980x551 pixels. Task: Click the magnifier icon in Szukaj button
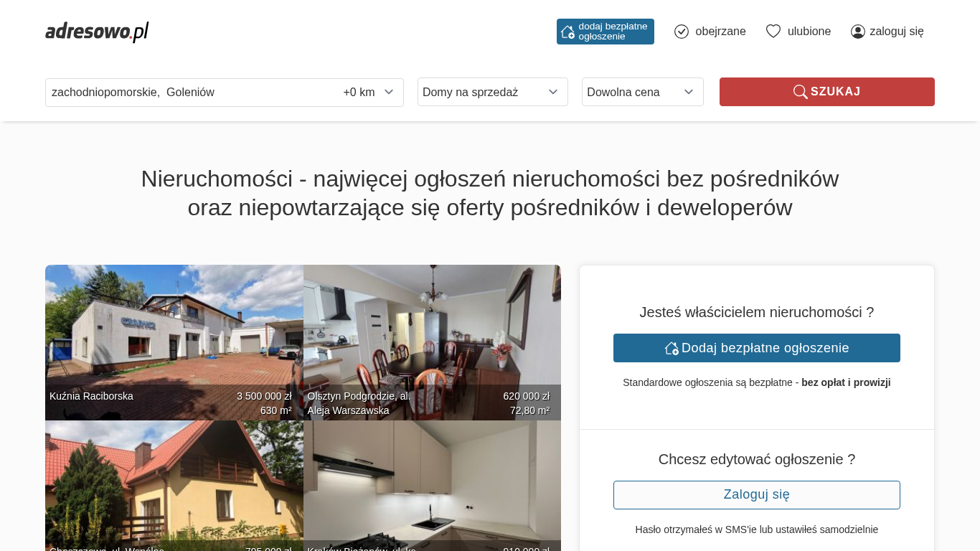click(800, 92)
